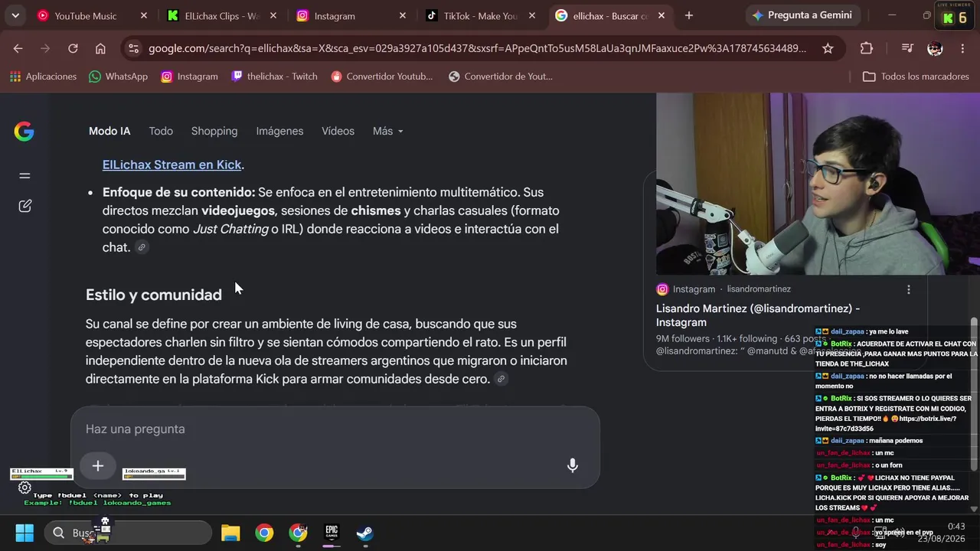Open the Chrome home page

coord(100,48)
